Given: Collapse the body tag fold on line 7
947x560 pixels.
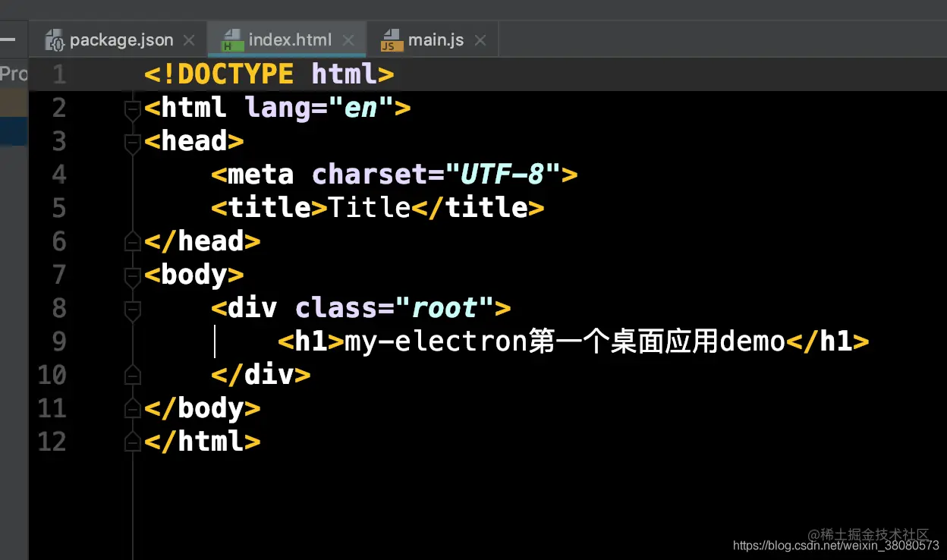Looking at the screenshot, I should (x=133, y=277).
